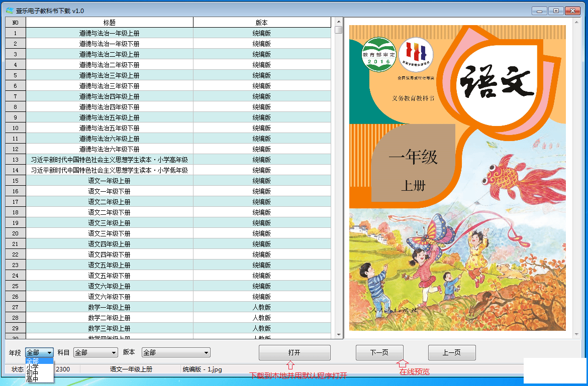
Task: Select row 道德与法治一年级下册
Action: [x=168, y=44]
